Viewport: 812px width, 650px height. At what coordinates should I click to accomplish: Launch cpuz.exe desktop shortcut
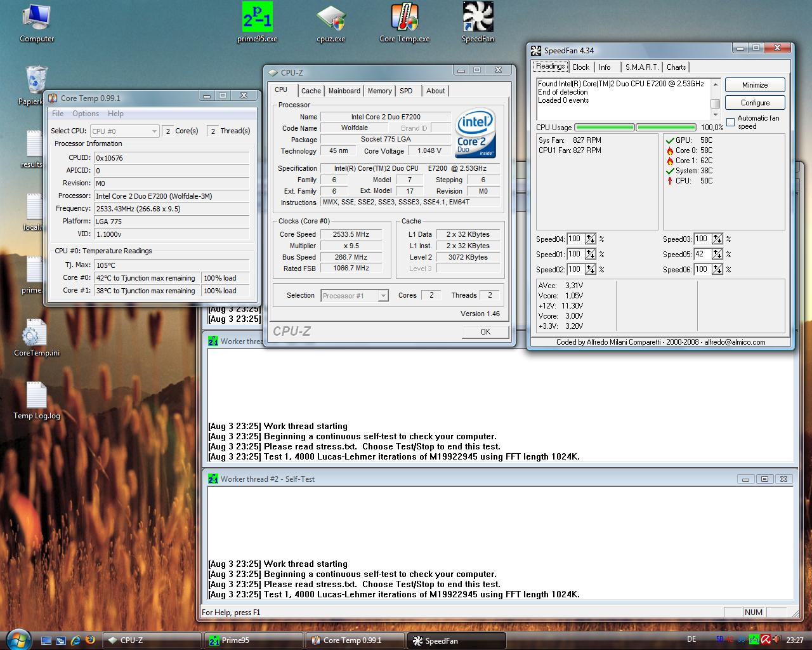331,23
